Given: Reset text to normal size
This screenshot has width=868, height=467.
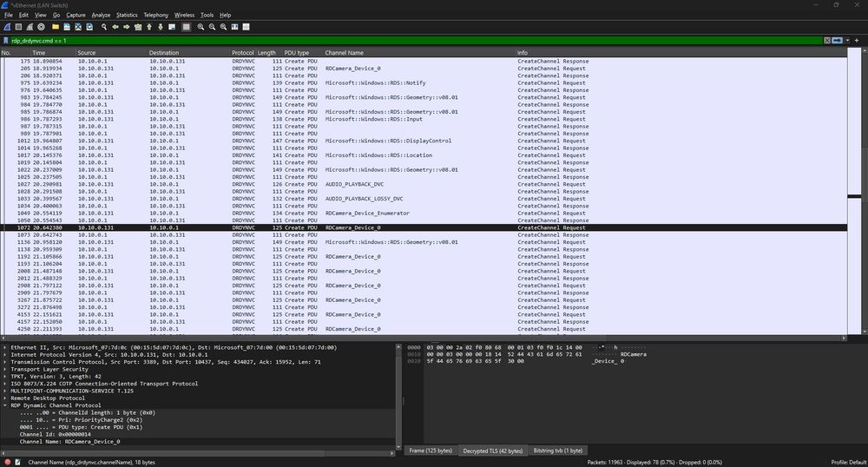Looking at the screenshot, I should tap(223, 27).
